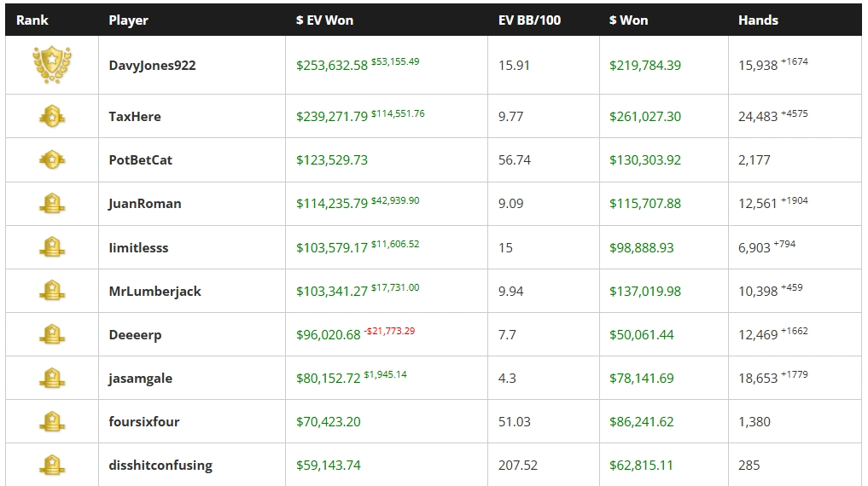868x486 pixels.
Task: Select player name PotBetCat
Action: (x=140, y=160)
